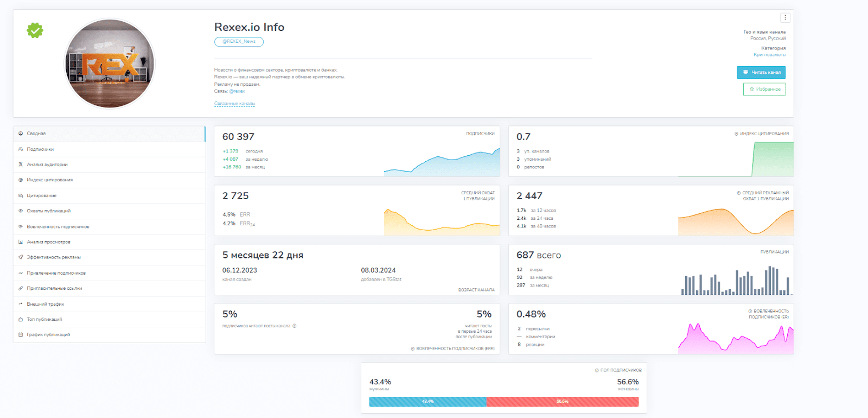Click the green citation index chart
Viewport: 868px width, 418px height.
pyautogui.click(x=736, y=159)
